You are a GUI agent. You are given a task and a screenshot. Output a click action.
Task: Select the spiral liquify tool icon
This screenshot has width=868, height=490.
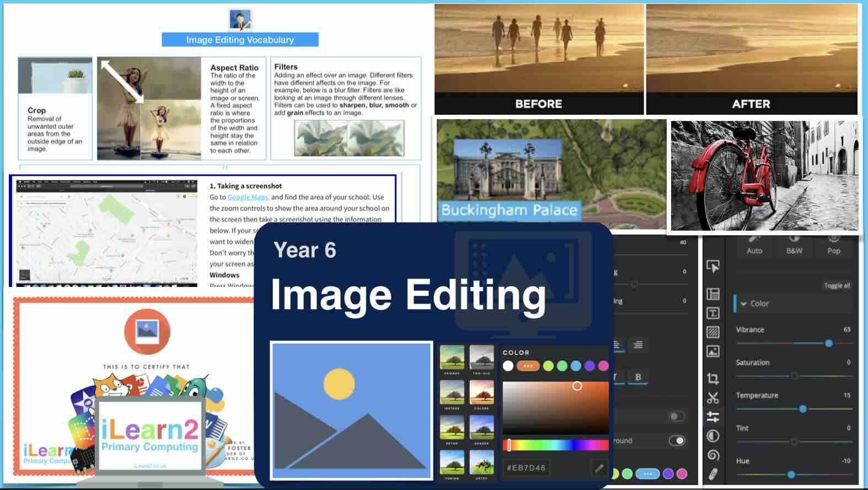pos(712,455)
